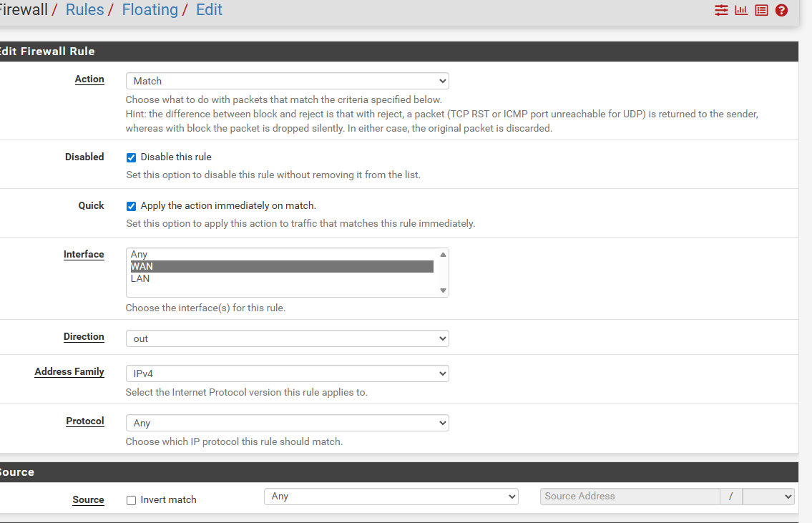Select LAN in the Interface list
812x523 pixels.
click(140, 278)
